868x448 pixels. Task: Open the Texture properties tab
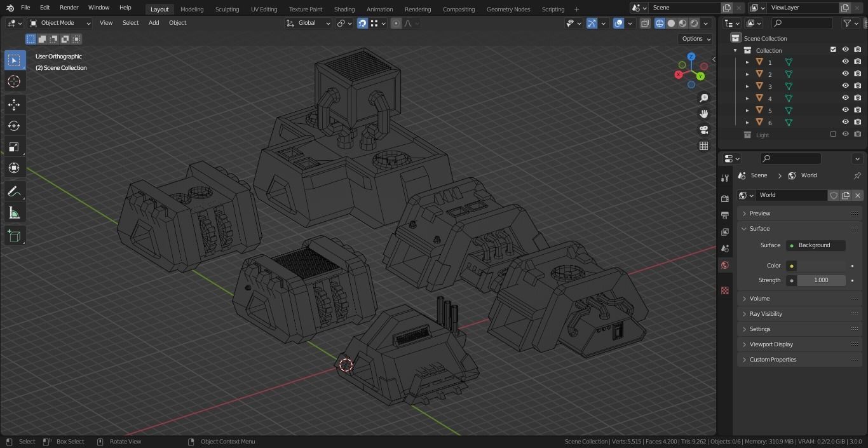pos(724,290)
